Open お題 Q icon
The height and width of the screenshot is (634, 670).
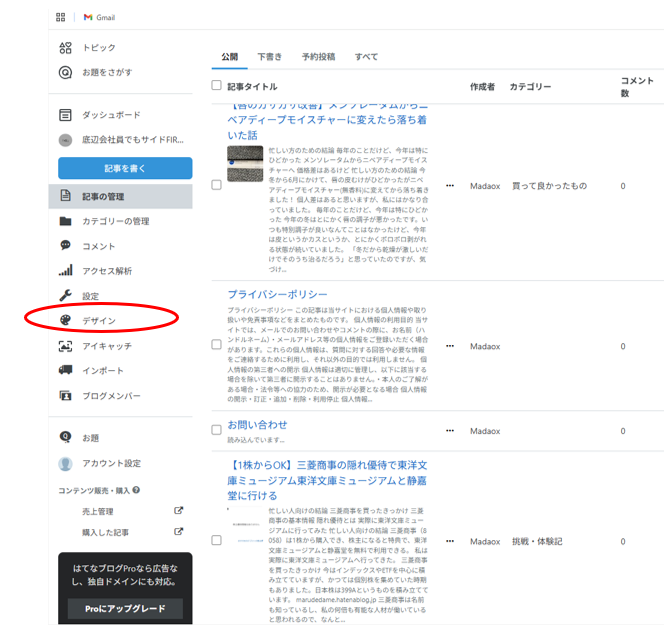click(65, 437)
